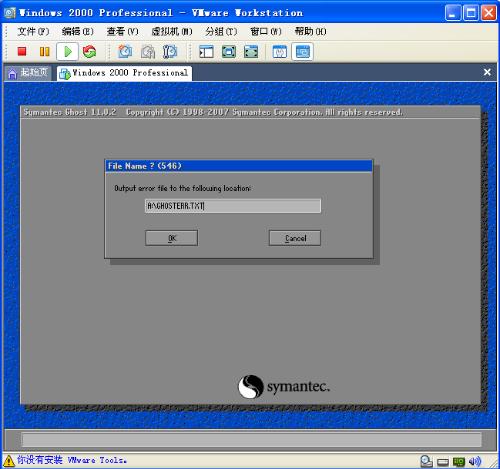Viewport: 500px width, 469px height.
Task: Open the 查看(V) menu
Action: click(122, 32)
